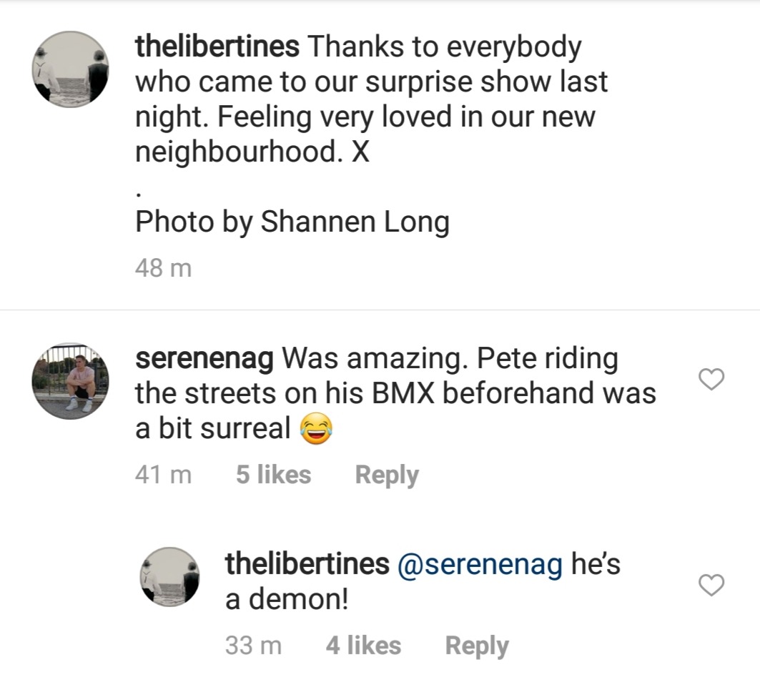
Task: Tap the "Photo by Shannen Long" credit line
Action: tap(292, 222)
